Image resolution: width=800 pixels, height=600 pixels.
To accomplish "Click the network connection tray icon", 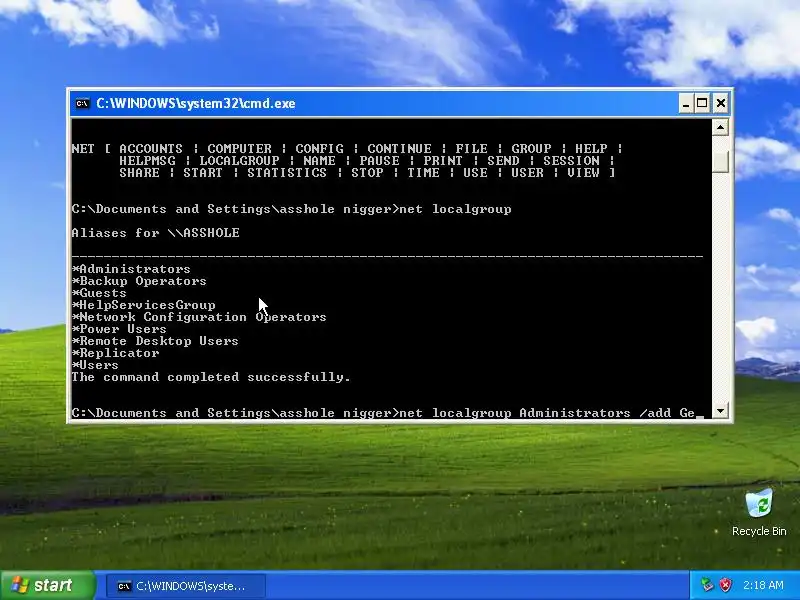I will click(x=707, y=585).
